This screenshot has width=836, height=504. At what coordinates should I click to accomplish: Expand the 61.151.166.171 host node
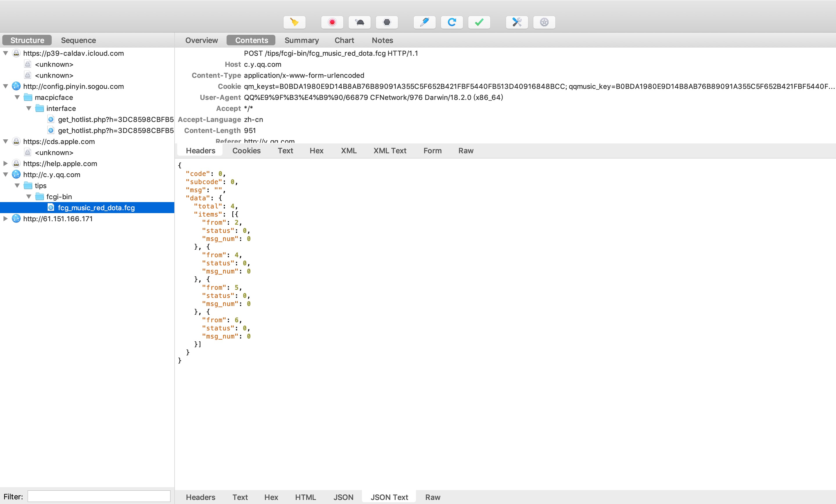tap(6, 219)
